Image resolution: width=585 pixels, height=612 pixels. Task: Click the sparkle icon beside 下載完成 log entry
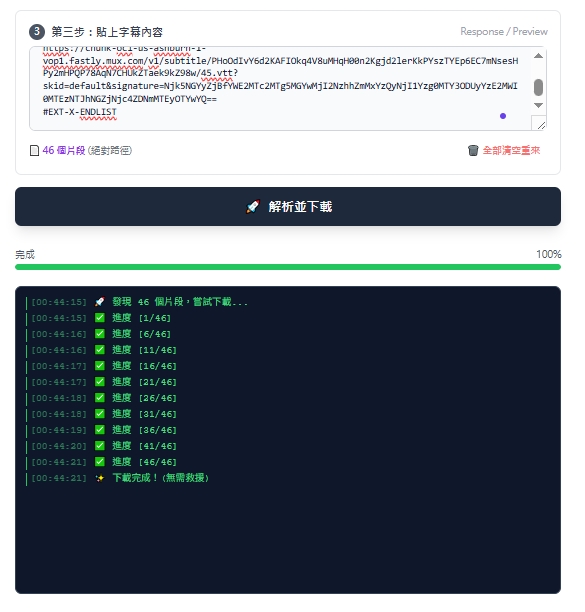click(100, 478)
